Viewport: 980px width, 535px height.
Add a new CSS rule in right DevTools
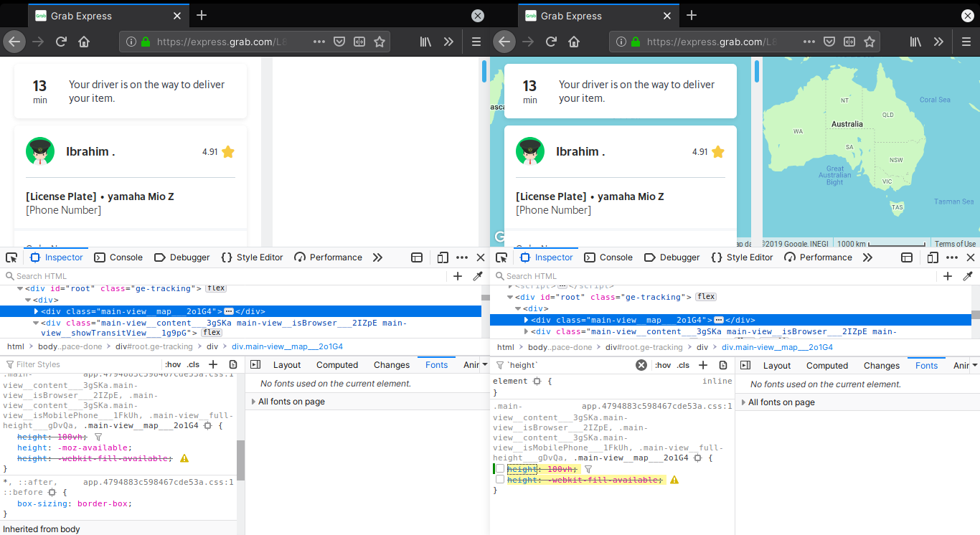tap(703, 365)
